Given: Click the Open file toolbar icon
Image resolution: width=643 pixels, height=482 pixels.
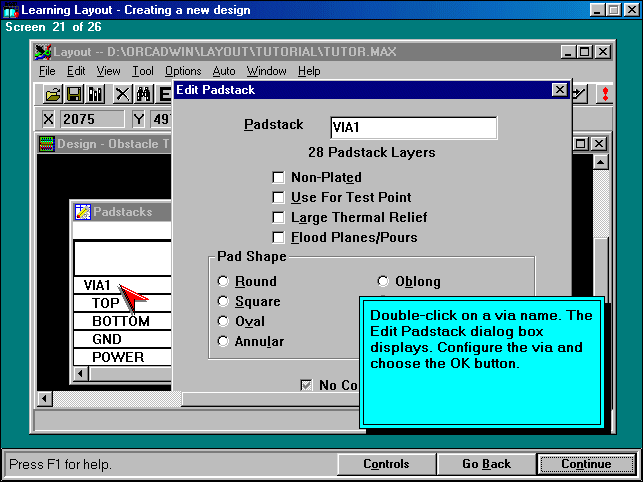Looking at the screenshot, I should pyautogui.click(x=52, y=94).
